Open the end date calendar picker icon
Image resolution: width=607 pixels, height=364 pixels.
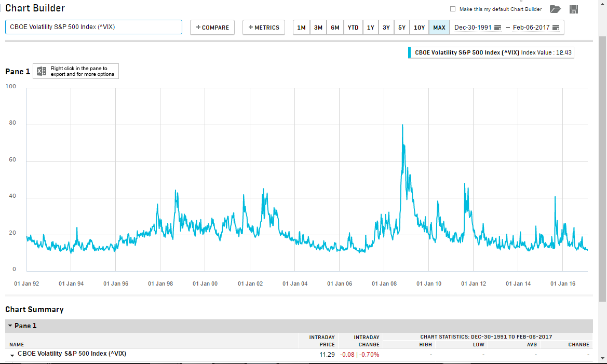pos(556,28)
